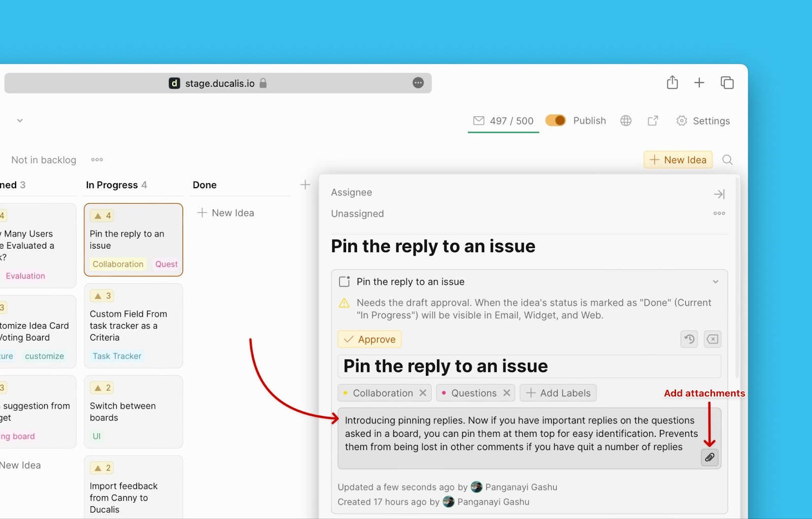Remove the Questions label

click(506, 393)
